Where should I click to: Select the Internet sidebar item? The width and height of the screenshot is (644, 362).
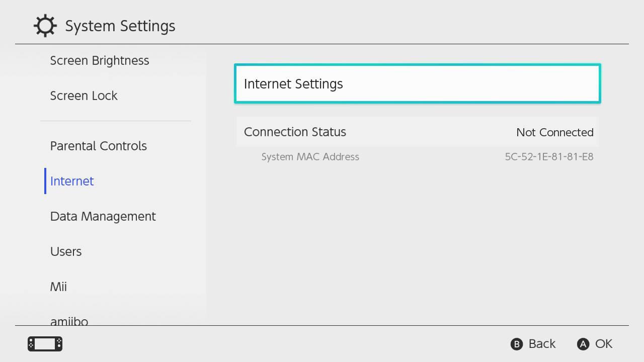pyautogui.click(x=72, y=181)
